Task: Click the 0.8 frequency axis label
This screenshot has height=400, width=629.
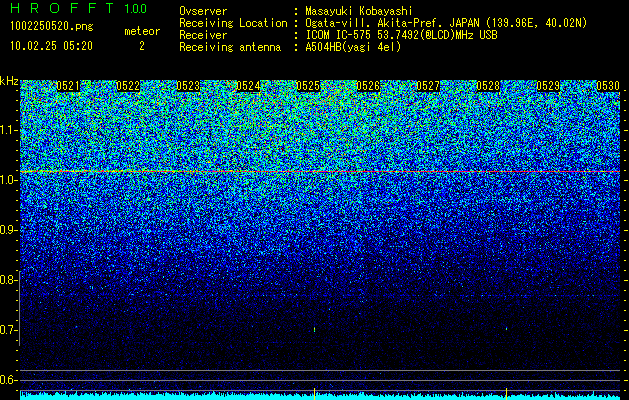Action: tap(8, 280)
